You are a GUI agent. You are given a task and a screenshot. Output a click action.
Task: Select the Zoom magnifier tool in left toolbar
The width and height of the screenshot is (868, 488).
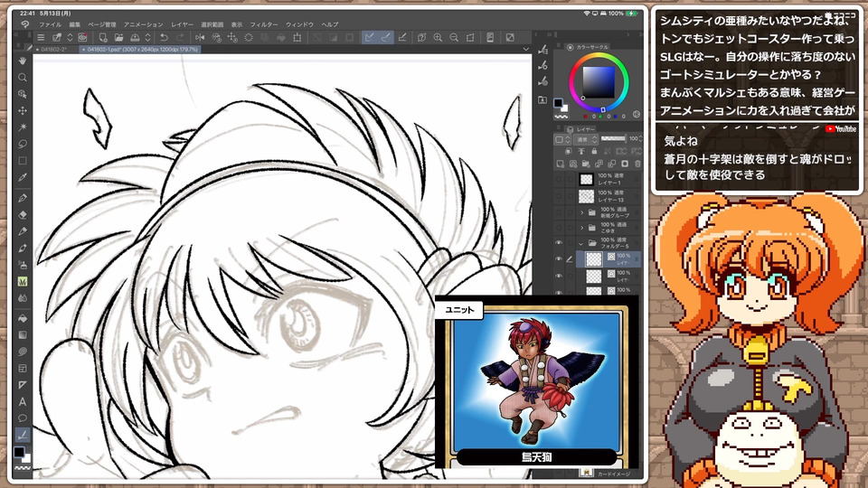(x=22, y=78)
